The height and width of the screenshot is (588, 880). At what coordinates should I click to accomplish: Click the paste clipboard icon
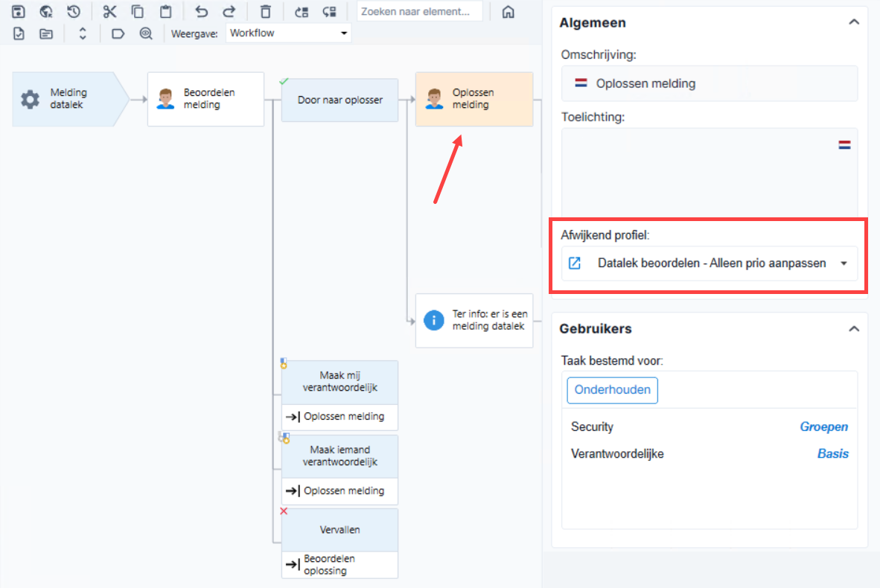pos(165,11)
